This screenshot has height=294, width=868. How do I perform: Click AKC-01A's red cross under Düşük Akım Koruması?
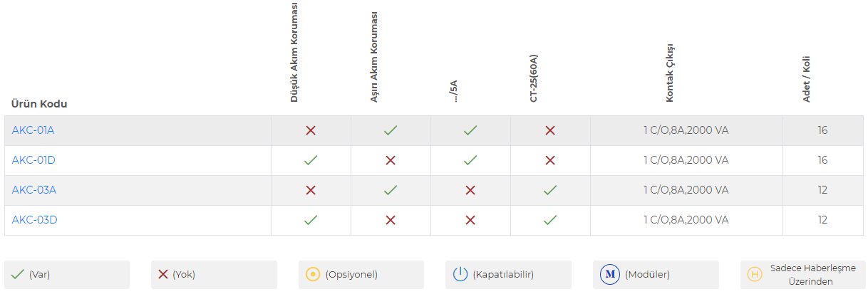[x=311, y=130]
